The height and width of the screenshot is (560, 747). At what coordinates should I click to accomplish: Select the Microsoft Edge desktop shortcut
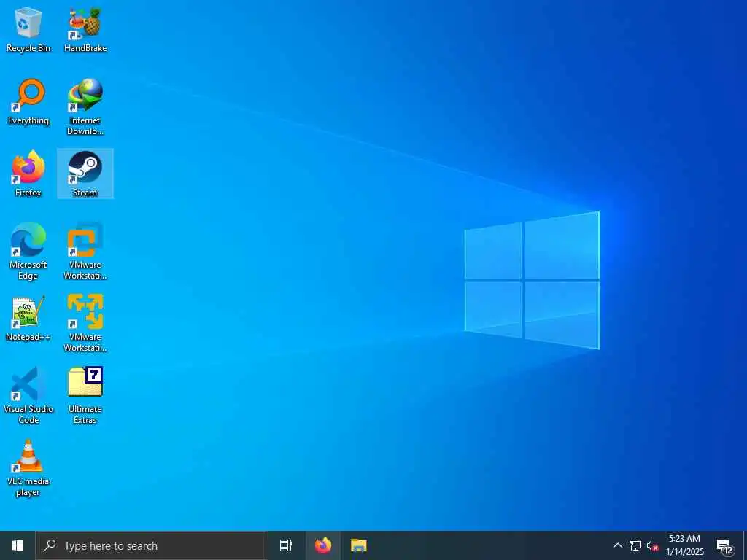pos(28,252)
